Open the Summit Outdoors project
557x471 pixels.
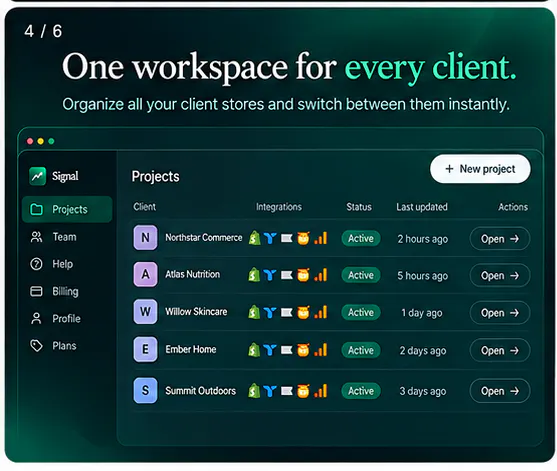click(500, 391)
